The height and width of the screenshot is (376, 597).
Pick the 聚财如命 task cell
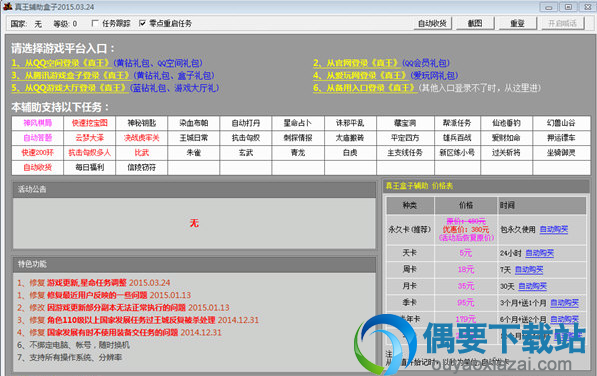[506, 138]
